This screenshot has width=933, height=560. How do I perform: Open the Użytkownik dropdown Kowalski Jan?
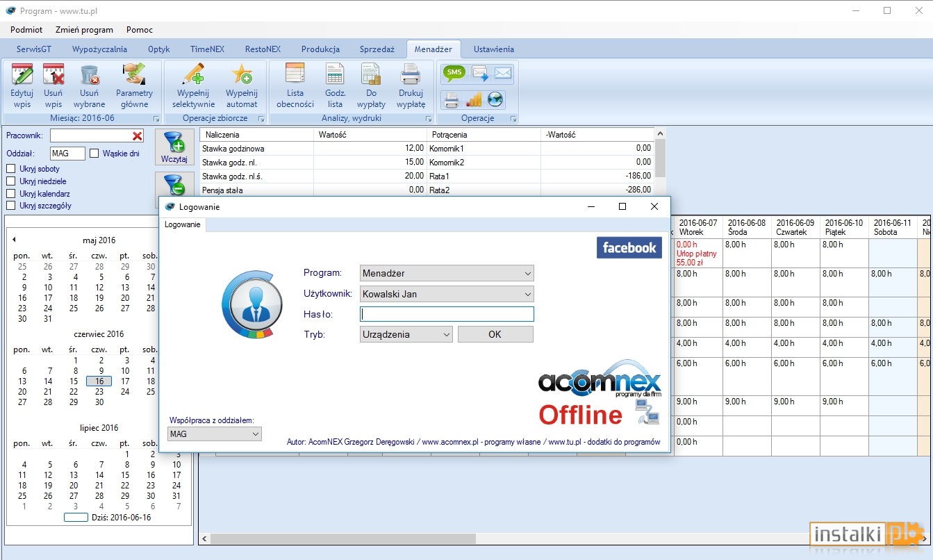tap(447, 294)
